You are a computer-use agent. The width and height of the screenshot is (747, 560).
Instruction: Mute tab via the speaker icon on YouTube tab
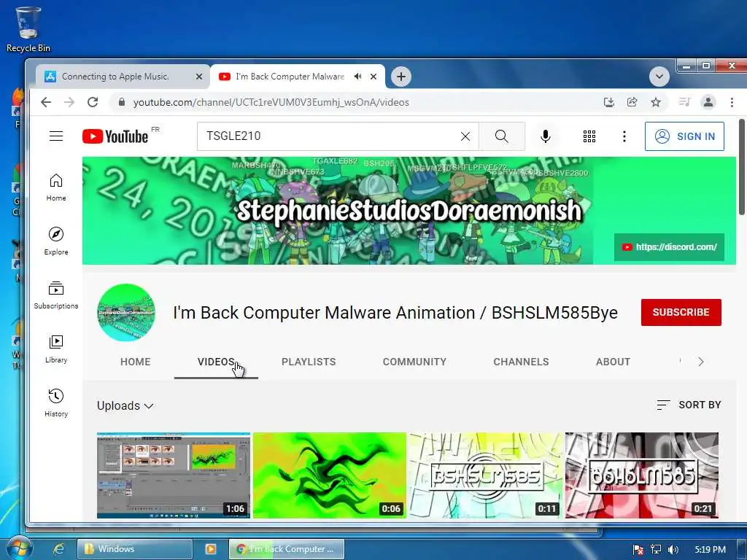pos(357,77)
